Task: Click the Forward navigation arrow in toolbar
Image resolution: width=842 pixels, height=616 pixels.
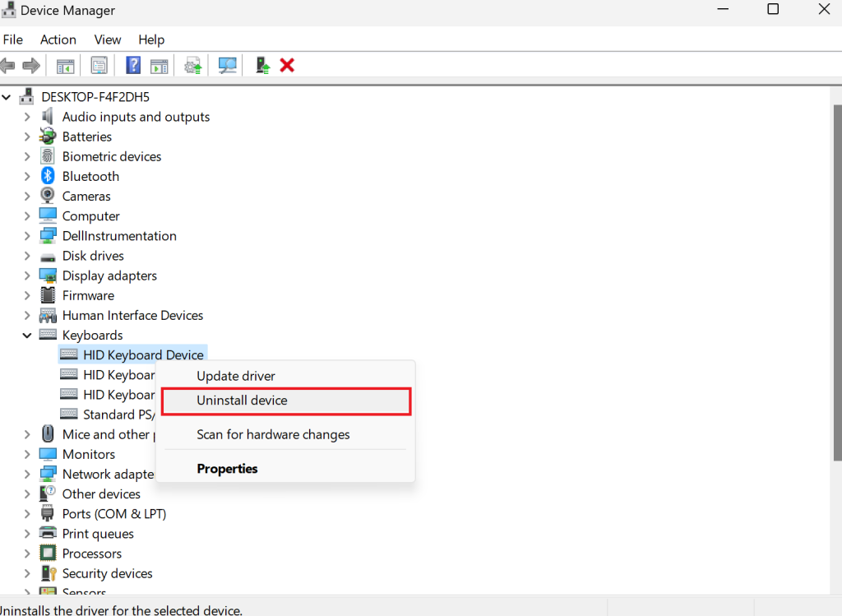Action: click(31, 65)
